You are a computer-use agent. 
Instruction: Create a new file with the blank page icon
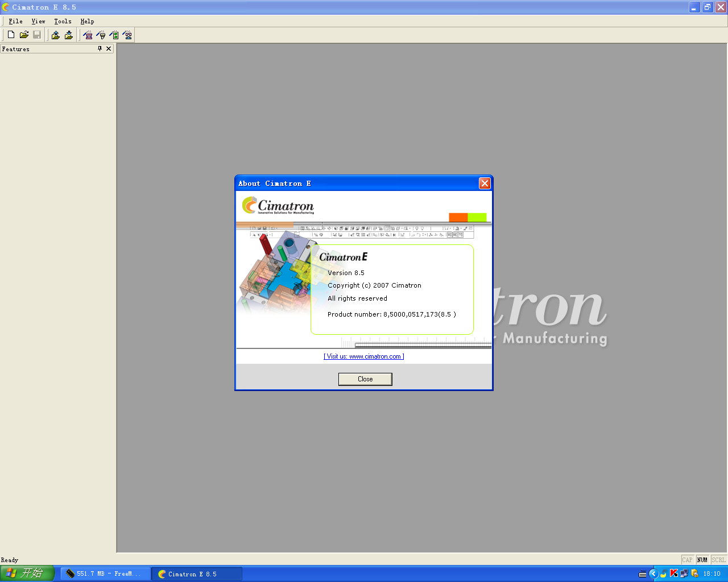click(11, 35)
